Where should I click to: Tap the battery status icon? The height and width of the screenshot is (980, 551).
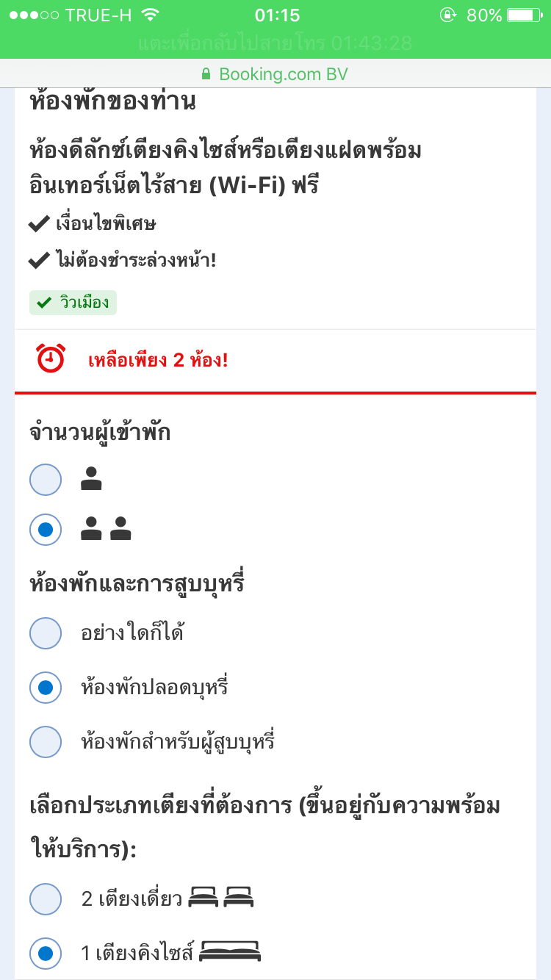coord(524,15)
